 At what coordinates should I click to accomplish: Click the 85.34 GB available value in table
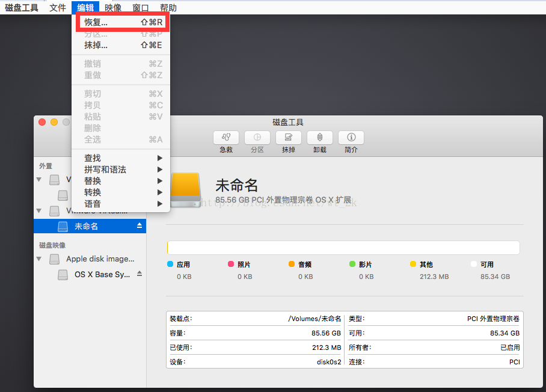(x=505, y=333)
